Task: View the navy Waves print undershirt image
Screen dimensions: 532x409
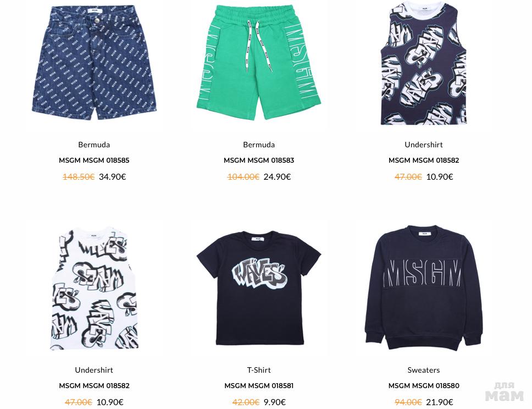Action: [x=423, y=63]
